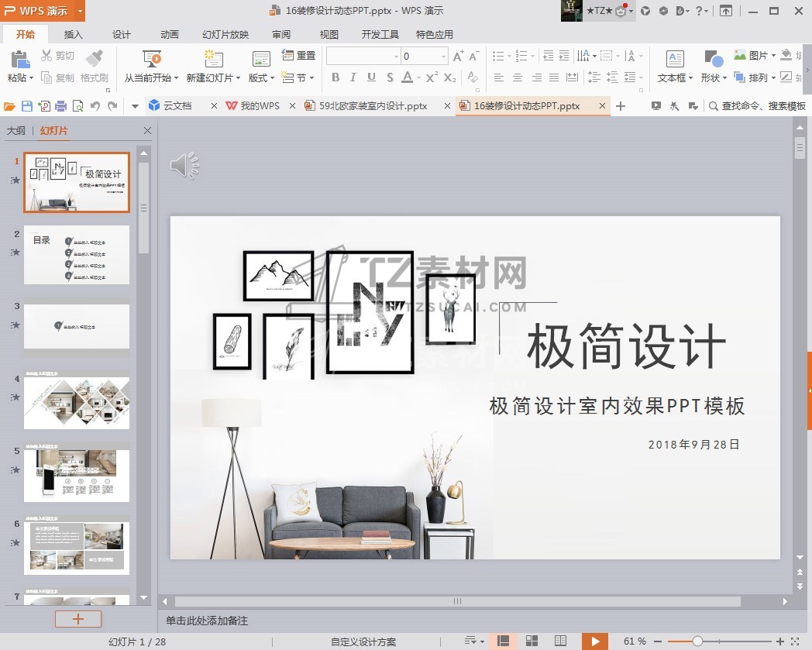Click the Reset (重置) button
Viewport: 812px width, 650px height.
299,56
